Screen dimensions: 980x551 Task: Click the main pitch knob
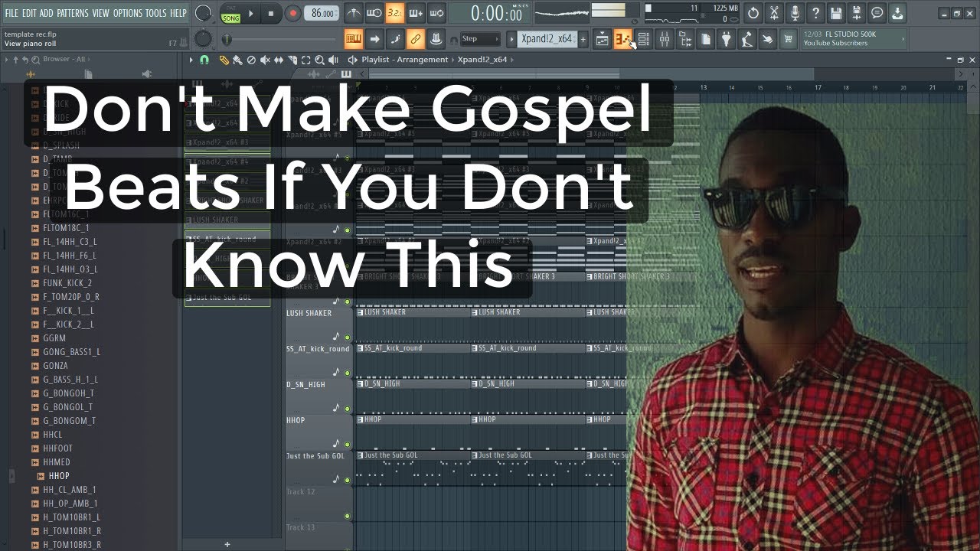(x=203, y=39)
